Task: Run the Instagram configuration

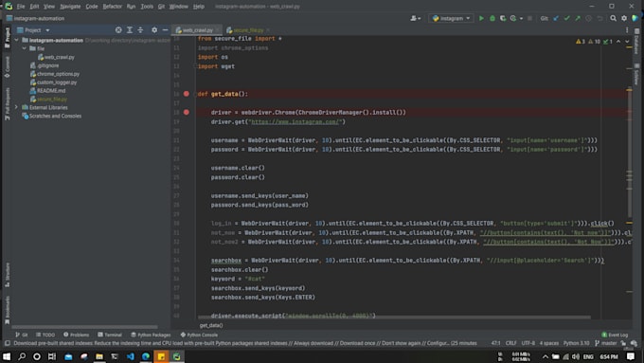Action: click(481, 18)
